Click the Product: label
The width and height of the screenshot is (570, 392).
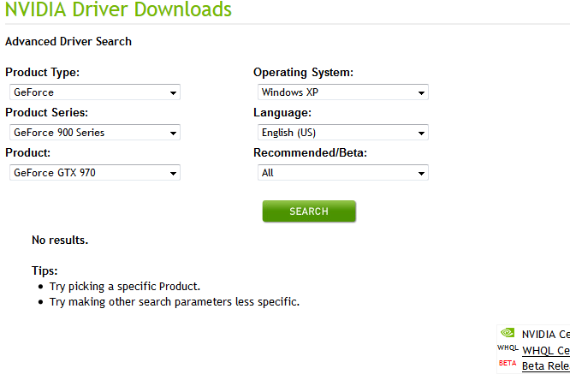[x=27, y=152]
